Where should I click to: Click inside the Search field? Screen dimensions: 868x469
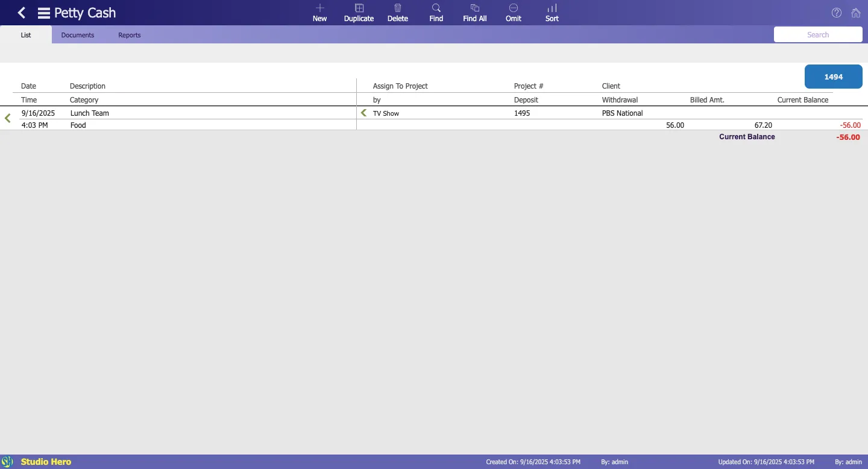817,34
